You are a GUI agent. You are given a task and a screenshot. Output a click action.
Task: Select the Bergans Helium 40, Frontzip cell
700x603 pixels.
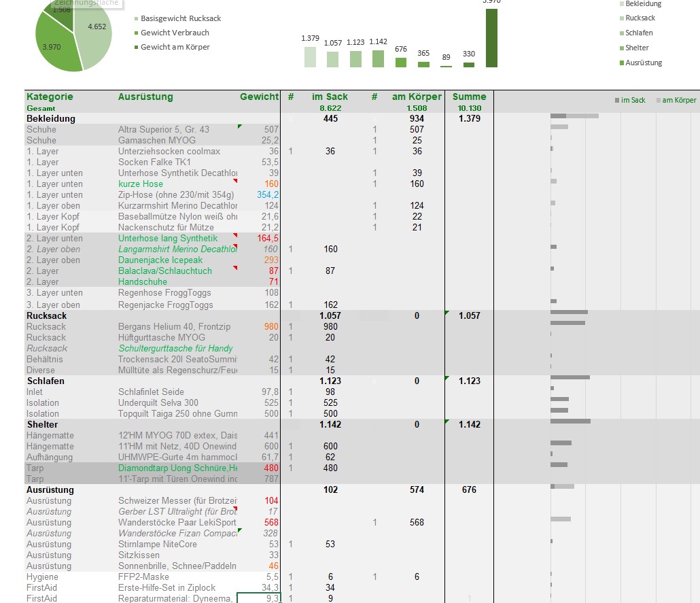click(174, 326)
